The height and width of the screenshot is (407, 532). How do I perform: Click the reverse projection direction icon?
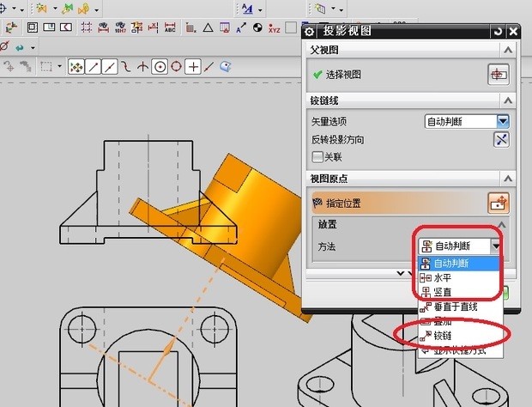pos(503,139)
